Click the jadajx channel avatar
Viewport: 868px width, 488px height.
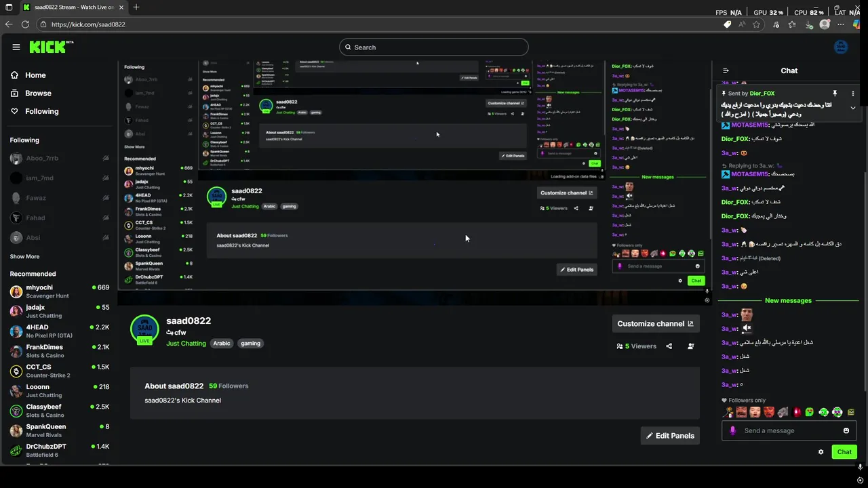[x=16, y=312]
